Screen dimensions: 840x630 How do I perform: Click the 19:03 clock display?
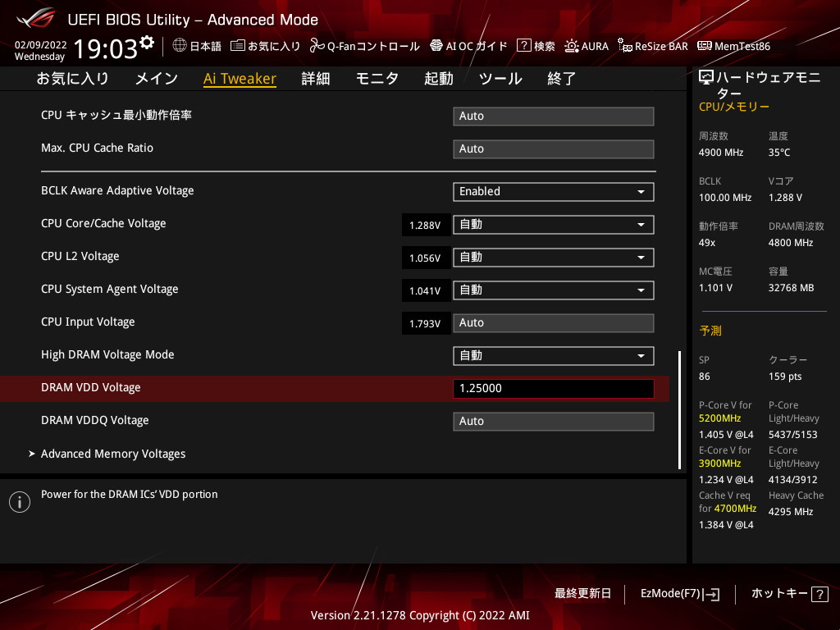pyautogui.click(x=106, y=48)
